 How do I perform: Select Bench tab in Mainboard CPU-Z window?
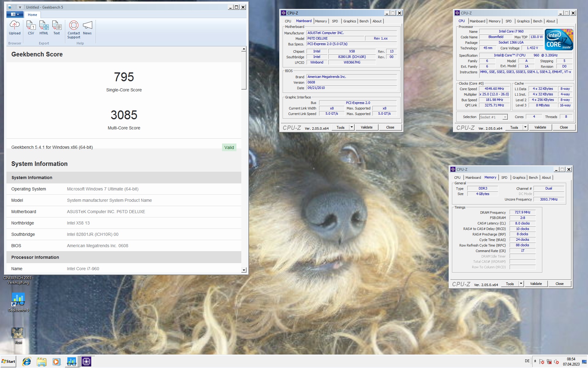coord(364,21)
